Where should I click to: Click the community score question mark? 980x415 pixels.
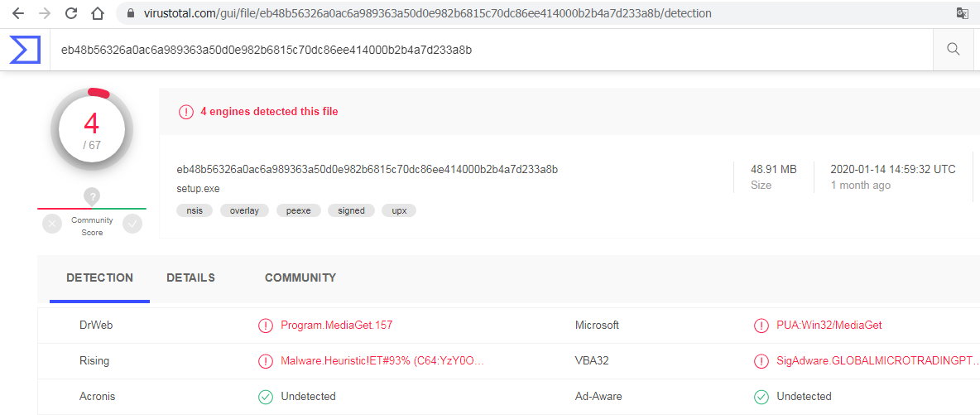tap(92, 196)
